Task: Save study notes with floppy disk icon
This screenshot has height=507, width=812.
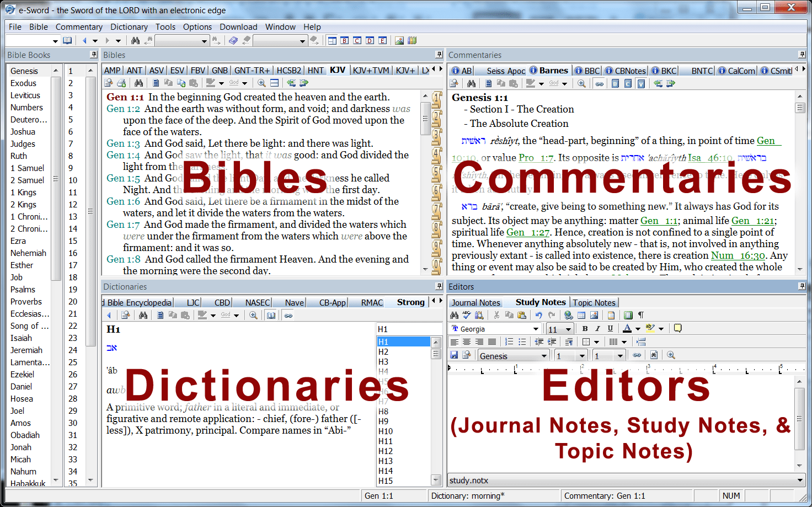Action: [454, 355]
